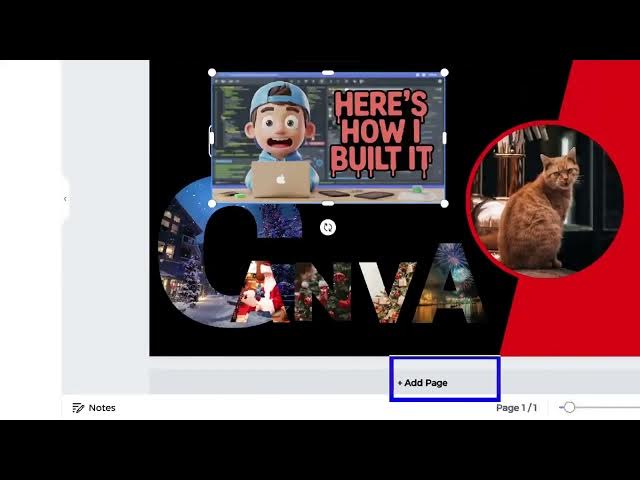The image size is (640, 480).
Task: Click the Page 1 / 1 indicator
Action: 516,408
